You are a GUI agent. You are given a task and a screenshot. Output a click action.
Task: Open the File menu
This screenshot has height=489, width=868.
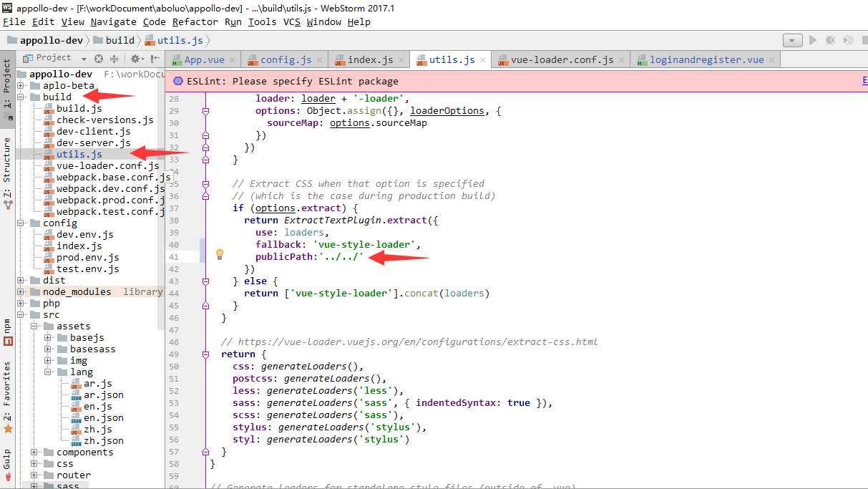pyautogui.click(x=14, y=22)
